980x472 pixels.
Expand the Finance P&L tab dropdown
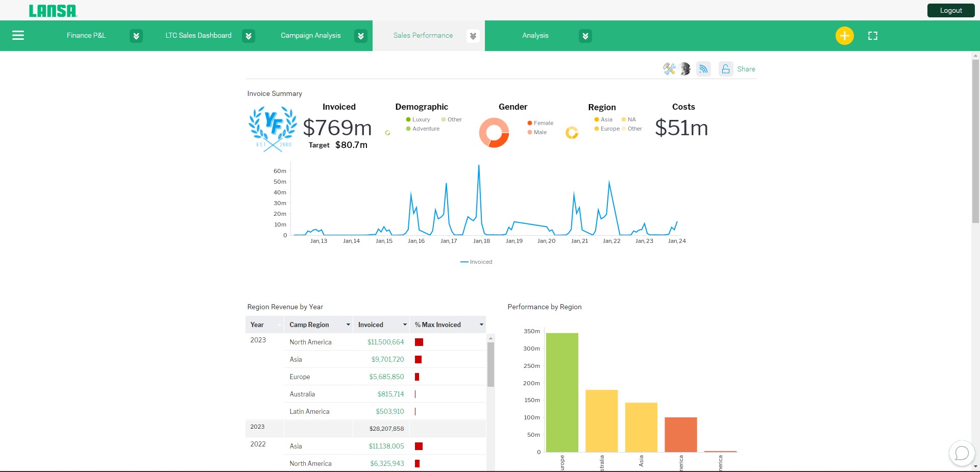[136, 36]
